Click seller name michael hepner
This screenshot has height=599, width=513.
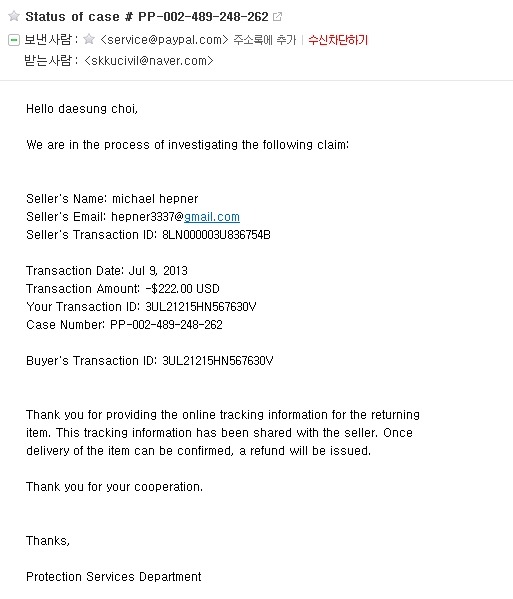tap(155, 199)
